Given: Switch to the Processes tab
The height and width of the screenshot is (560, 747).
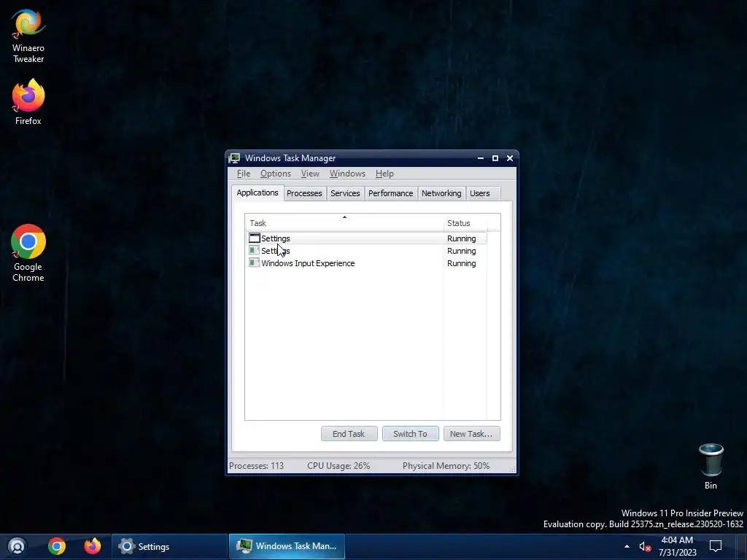Looking at the screenshot, I should coord(304,193).
